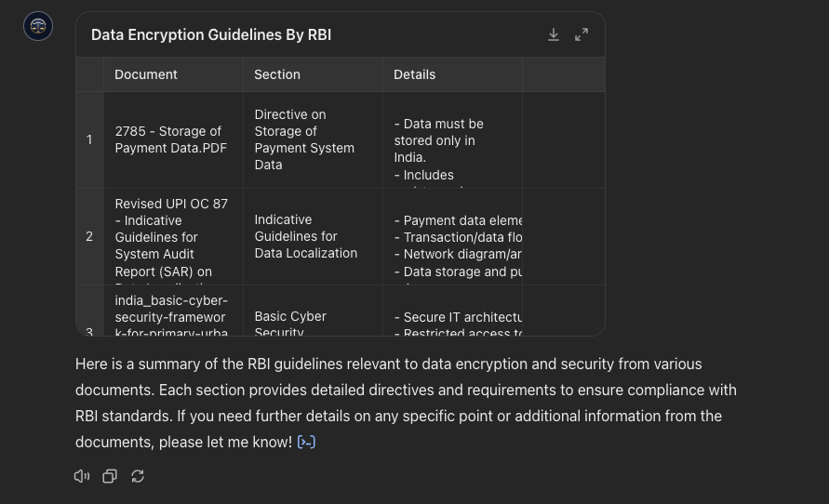Click the india_basic-cyber-security-framework document cell
Image resolution: width=829 pixels, height=504 pixels.
(171, 316)
